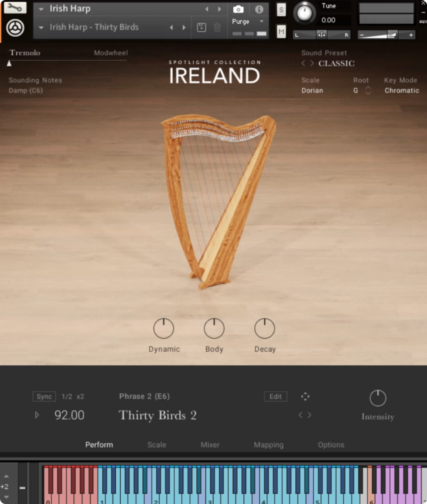The image size is (427, 504).
Task: Select the next Sound Preset arrow
Action: tap(312, 63)
